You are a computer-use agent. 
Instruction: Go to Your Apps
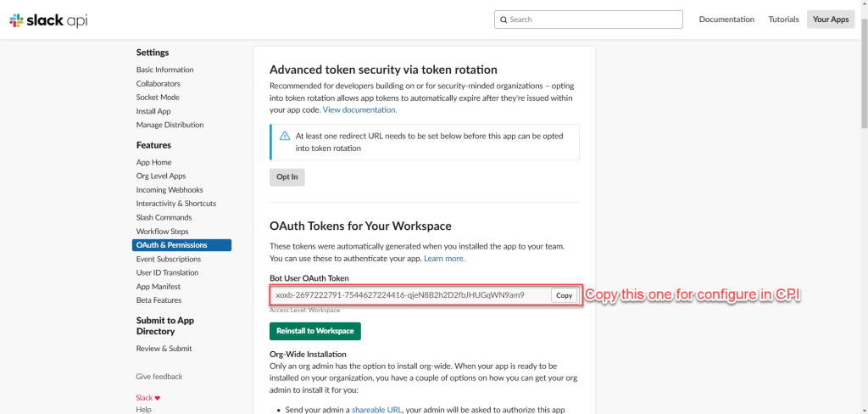click(x=831, y=20)
